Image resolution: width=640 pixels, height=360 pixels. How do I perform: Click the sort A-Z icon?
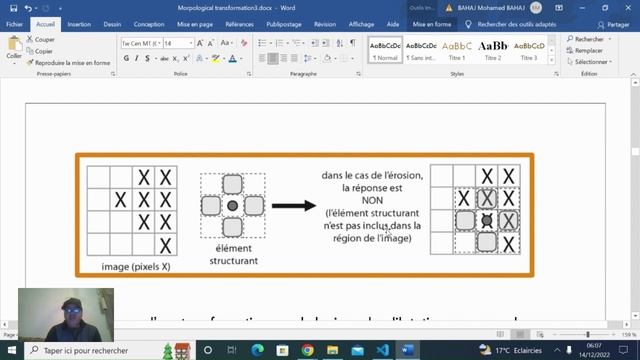tap(340, 43)
